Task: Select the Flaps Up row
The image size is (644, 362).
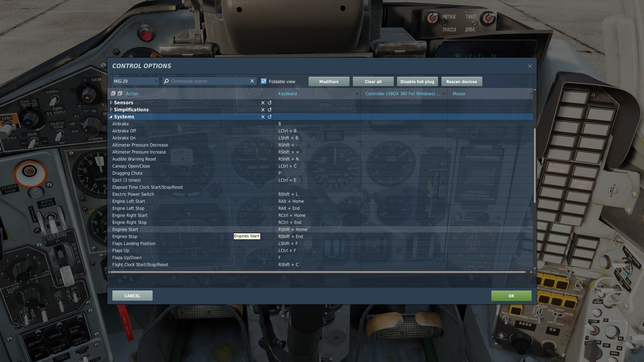Action: coord(320,251)
